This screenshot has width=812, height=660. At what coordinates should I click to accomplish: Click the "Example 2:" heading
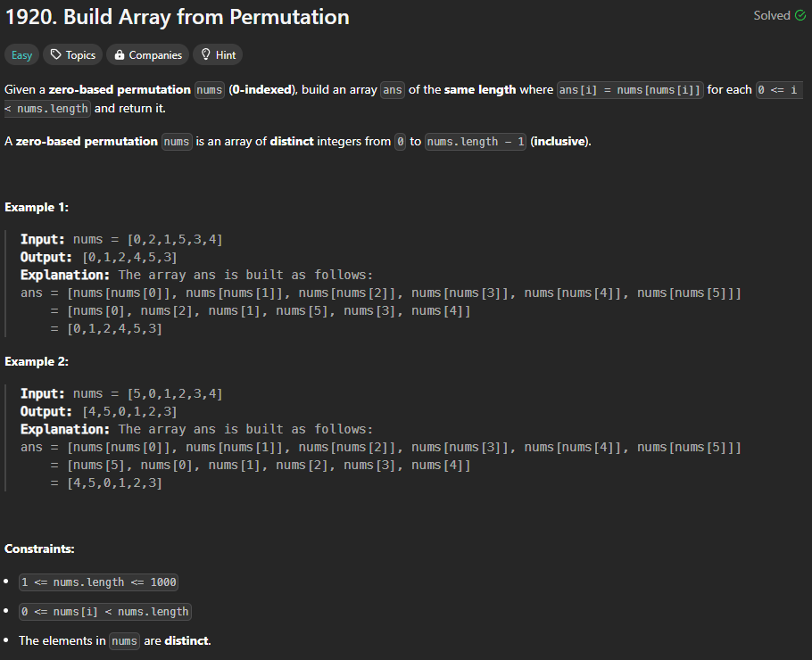(37, 361)
